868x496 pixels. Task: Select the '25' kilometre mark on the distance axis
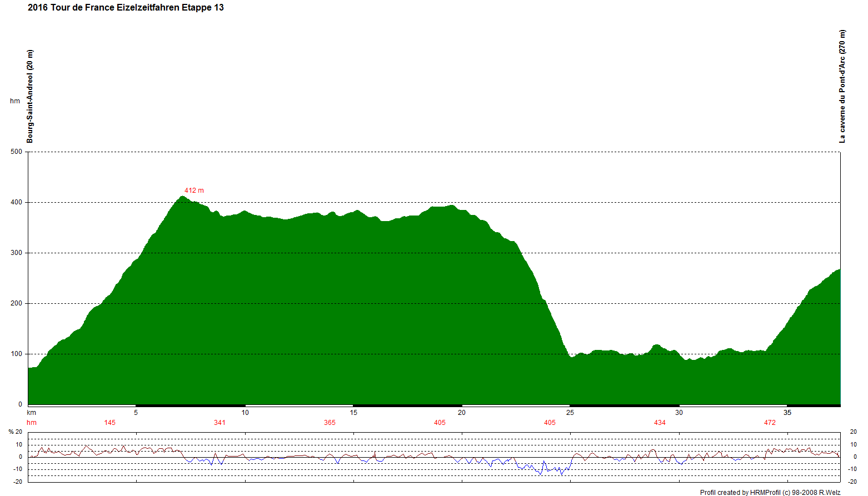pos(570,413)
